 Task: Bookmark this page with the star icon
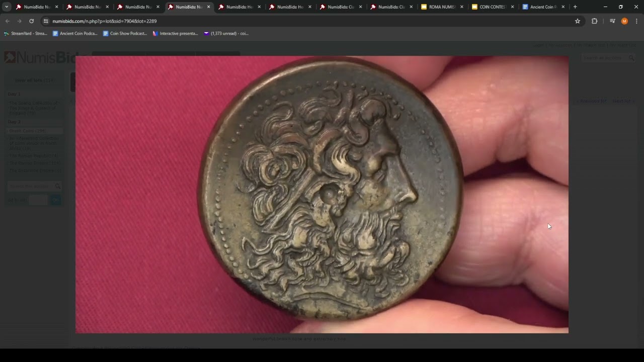pyautogui.click(x=578, y=21)
